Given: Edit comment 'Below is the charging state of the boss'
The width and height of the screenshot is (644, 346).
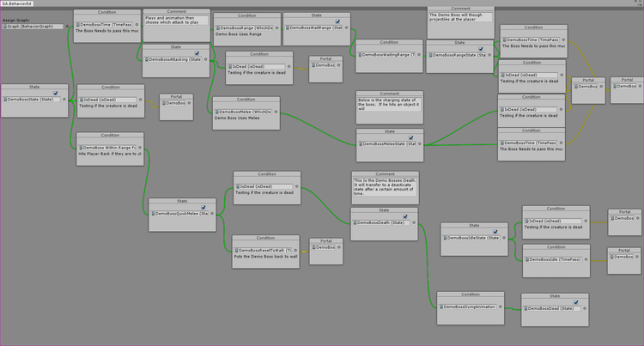Looking at the screenshot, I should [x=389, y=104].
